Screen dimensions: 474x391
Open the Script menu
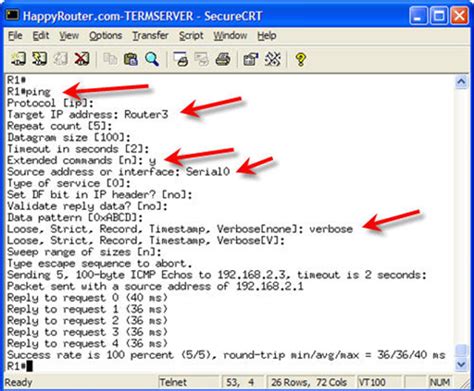tap(191, 36)
